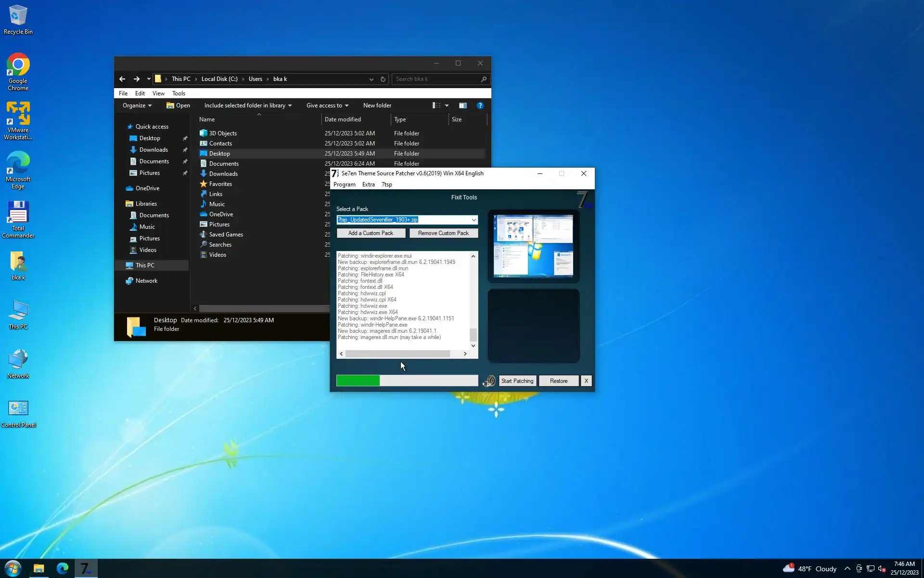Image resolution: width=924 pixels, height=578 pixels.
Task: Expand the Select a Pack dropdown
Action: 474,220
